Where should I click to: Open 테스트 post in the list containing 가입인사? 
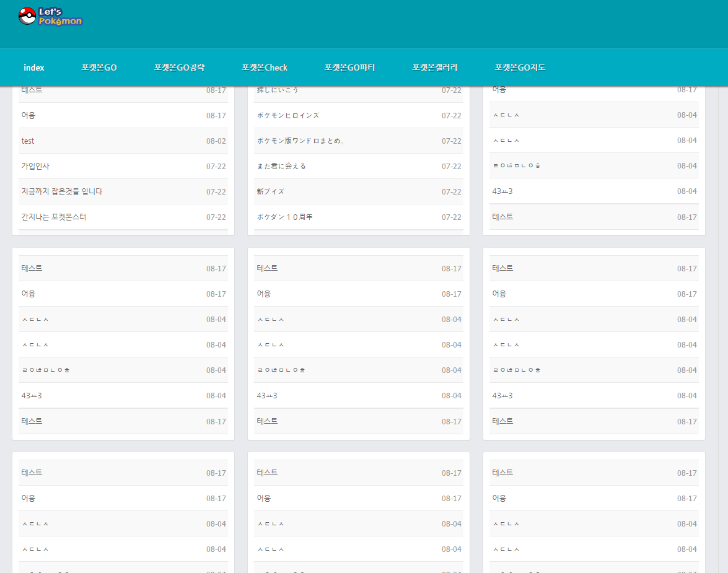pyautogui.click(x=32, y=90)
